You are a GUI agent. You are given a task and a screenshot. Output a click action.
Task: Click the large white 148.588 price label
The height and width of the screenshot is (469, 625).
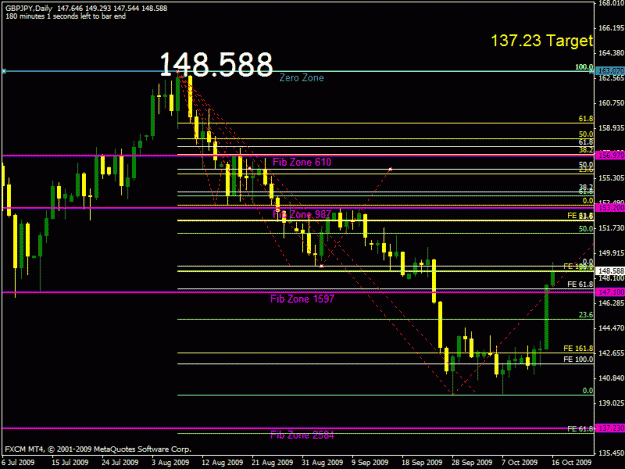pyautogui.click(x=216, y=64)
